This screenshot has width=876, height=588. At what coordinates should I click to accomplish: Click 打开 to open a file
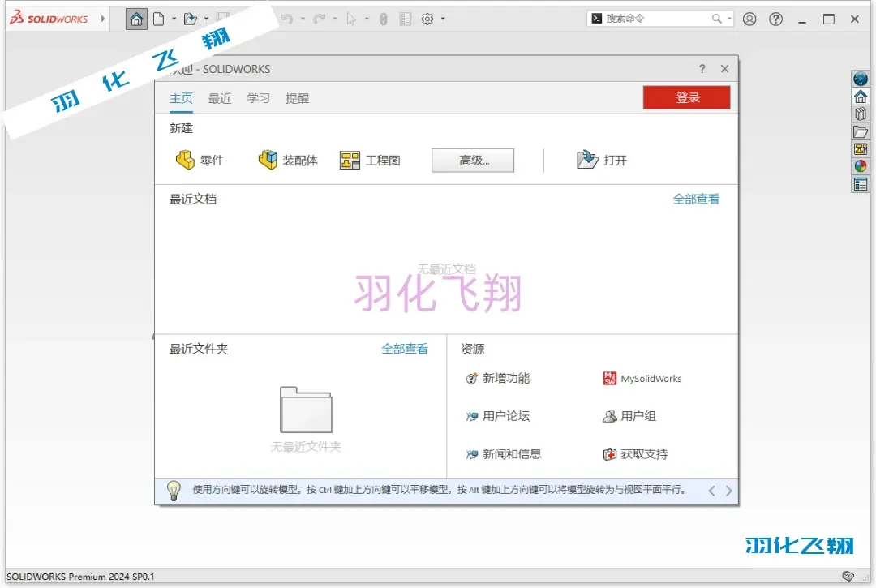(x=602, y=161)
